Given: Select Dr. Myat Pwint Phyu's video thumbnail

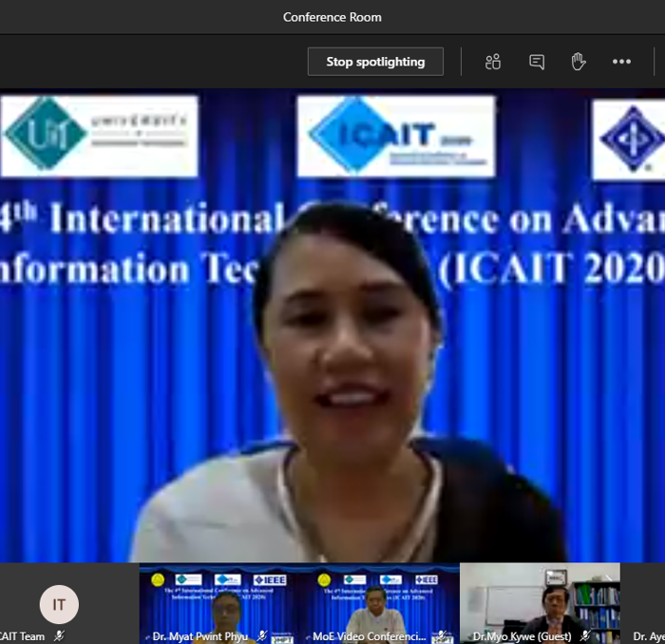Looking at the screenshot, I should pos(218,598).
